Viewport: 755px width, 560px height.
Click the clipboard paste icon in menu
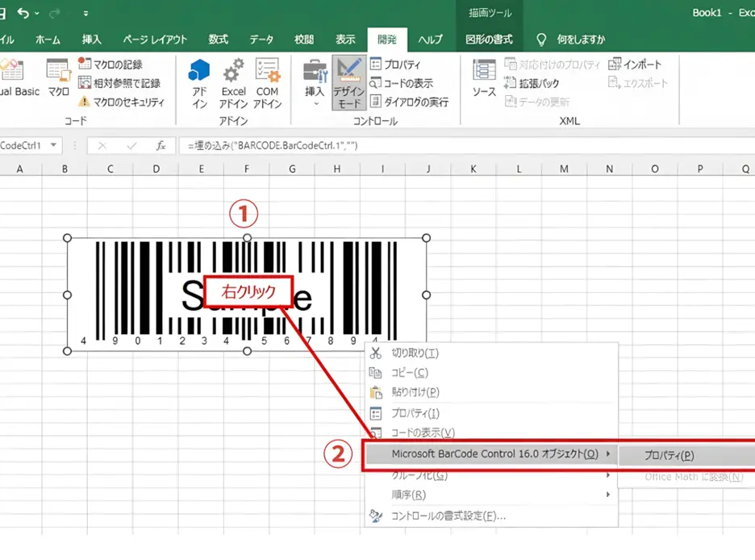[376, 392]
